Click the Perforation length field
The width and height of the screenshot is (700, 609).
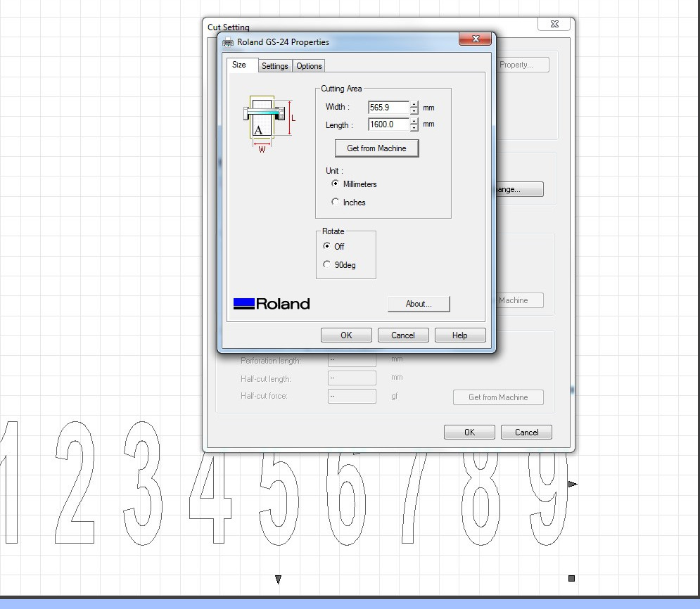click(x=352, y=360)
